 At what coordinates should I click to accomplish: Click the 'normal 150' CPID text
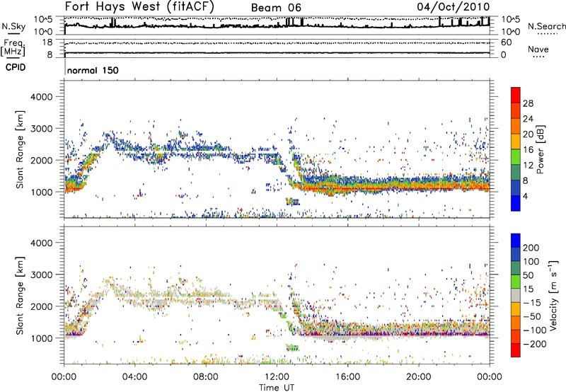point(93,70)
